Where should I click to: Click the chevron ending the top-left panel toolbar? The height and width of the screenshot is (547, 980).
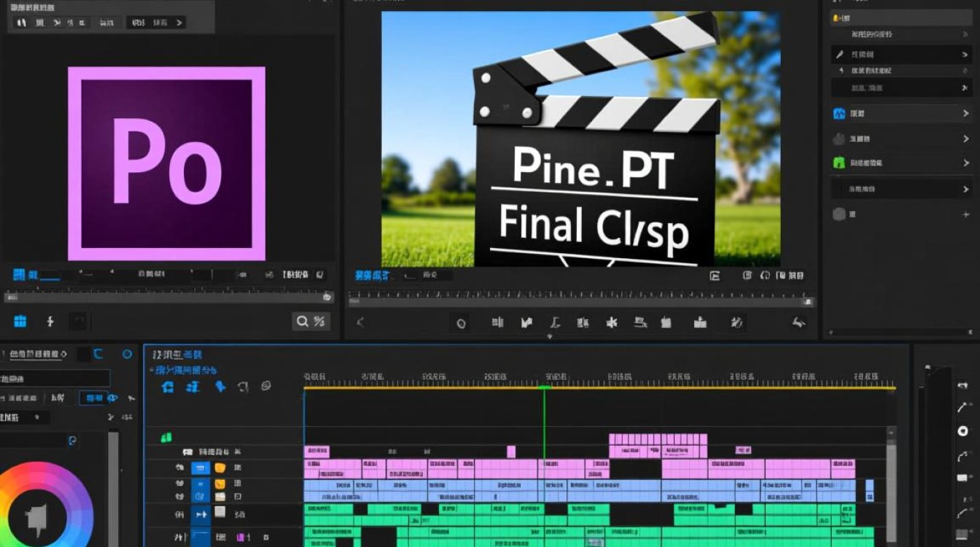(179, 23)
